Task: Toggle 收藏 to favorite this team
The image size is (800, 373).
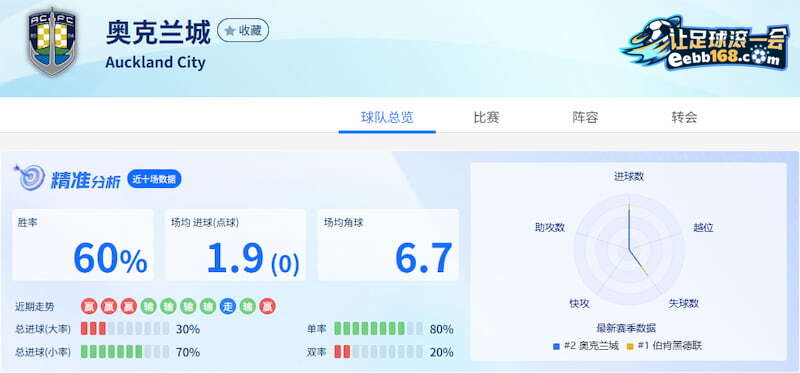Action: [x=243, y=31]
